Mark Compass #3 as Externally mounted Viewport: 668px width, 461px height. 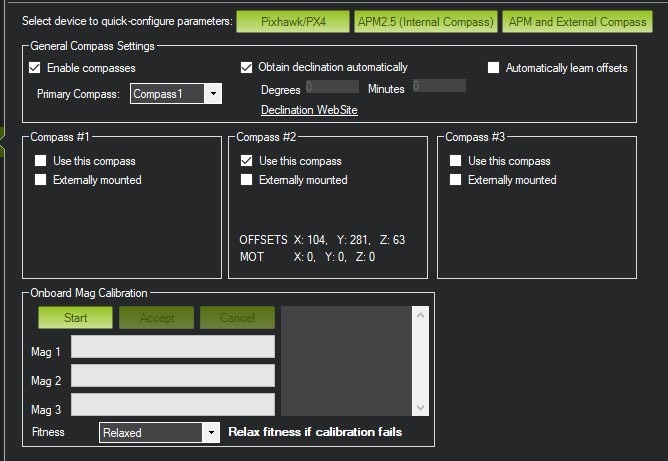[455, 179]
